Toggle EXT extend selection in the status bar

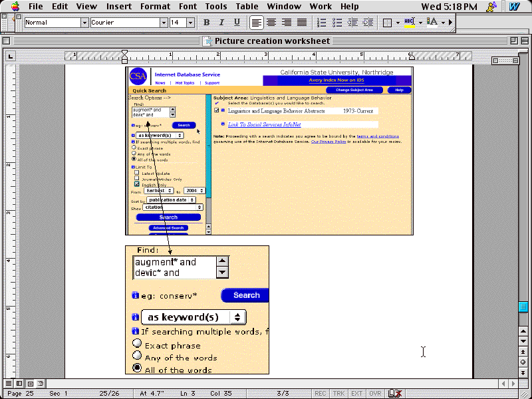356,394
